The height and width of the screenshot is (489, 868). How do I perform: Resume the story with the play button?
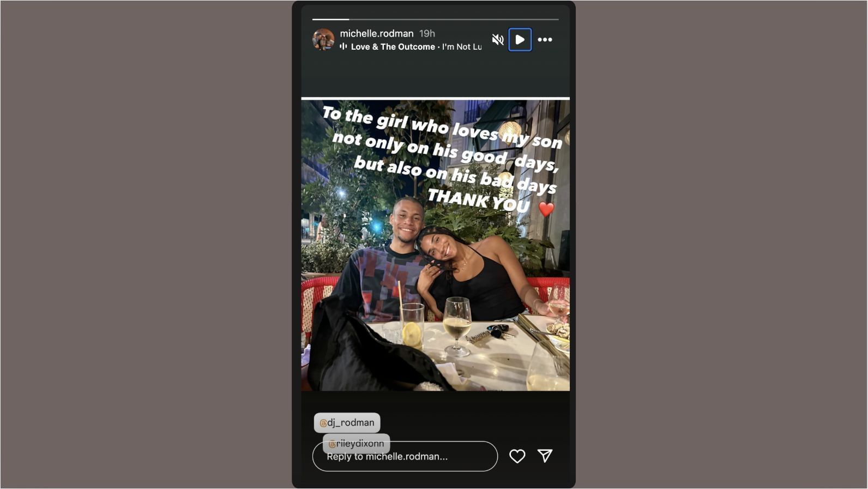pyautogui.click(x=520, y=40)
